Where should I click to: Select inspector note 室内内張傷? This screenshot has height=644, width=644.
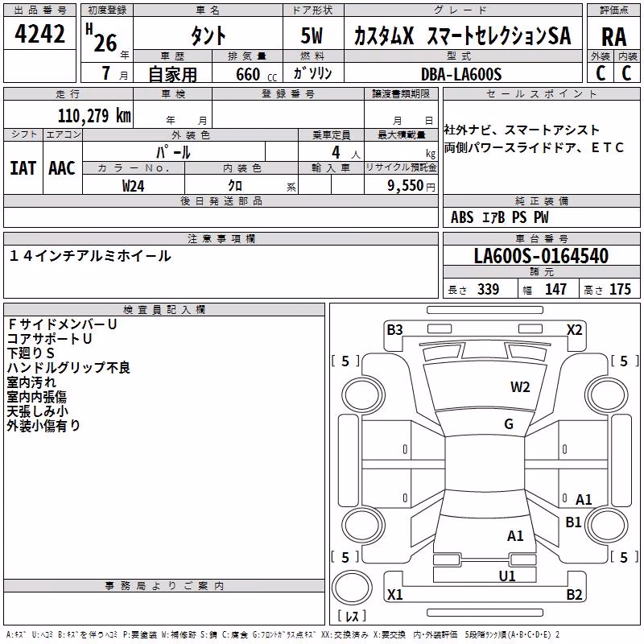coord(36,397)
